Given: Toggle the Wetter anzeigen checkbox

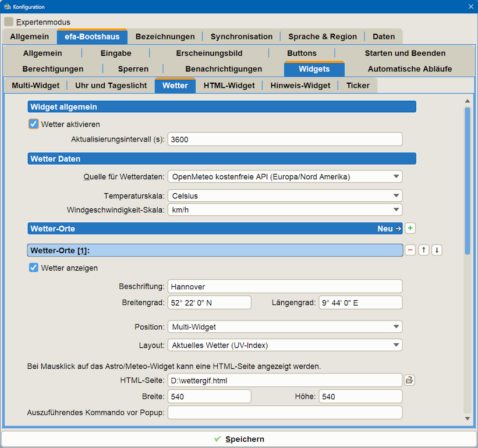Looking at the screenshot, I should pyautogui.click(x=34, y=268).
